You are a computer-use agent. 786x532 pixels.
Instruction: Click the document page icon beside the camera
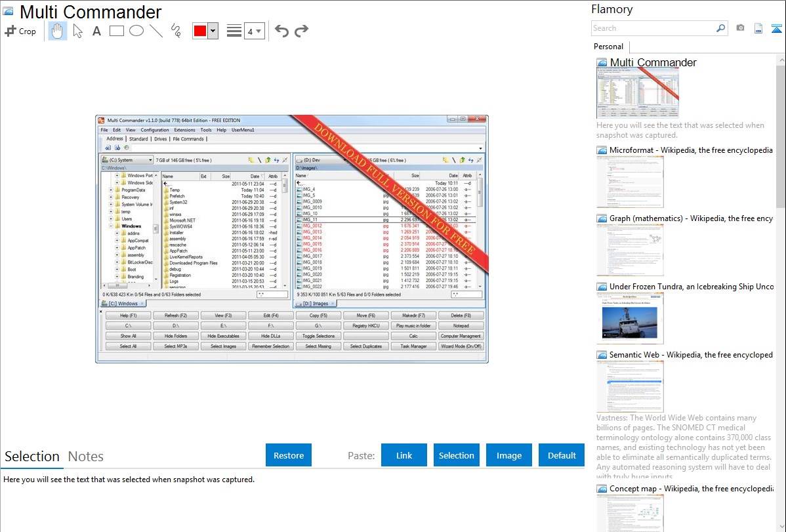pos(758,28)
